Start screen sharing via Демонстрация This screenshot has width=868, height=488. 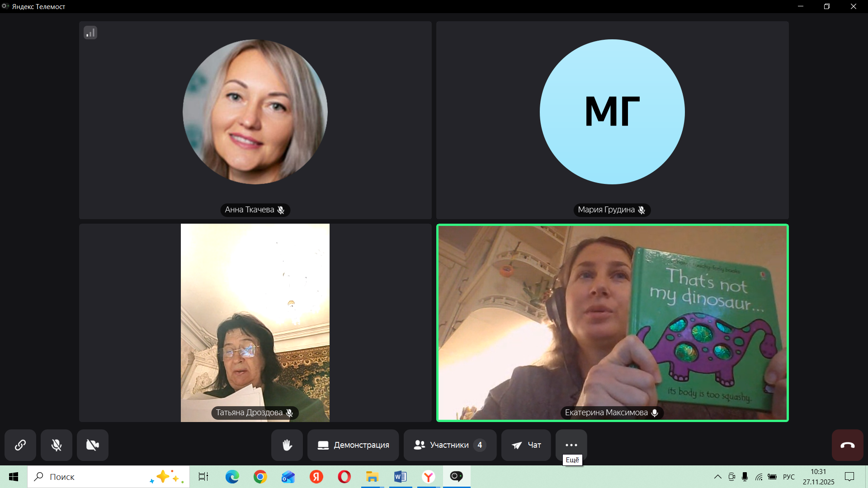(353, 445)
